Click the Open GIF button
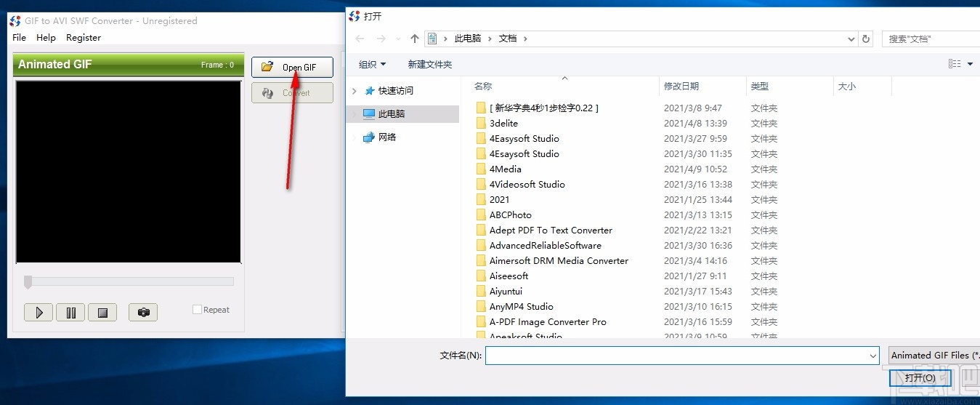The image size is (980, 405). tap(292, 67)
